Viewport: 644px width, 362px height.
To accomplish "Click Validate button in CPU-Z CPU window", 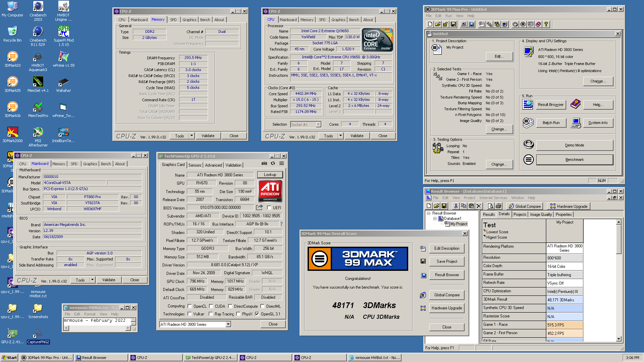I will 357,136.
